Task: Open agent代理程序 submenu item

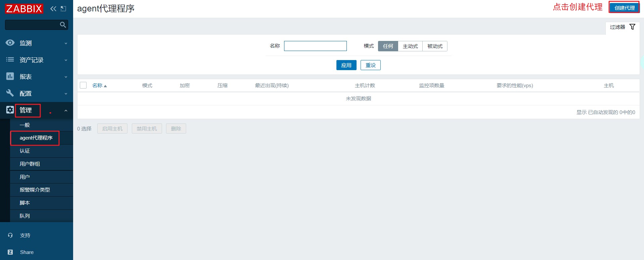Action: pos(42,138)
